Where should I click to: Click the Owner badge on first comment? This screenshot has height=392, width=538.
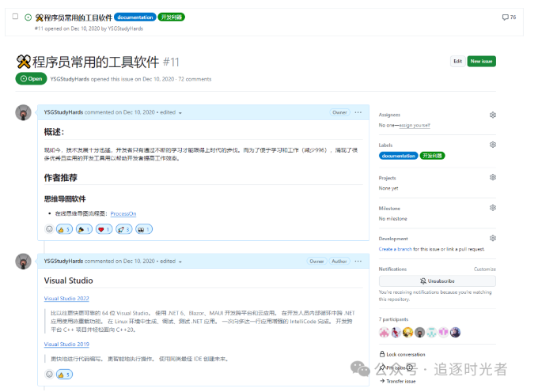tap(339, 112)
